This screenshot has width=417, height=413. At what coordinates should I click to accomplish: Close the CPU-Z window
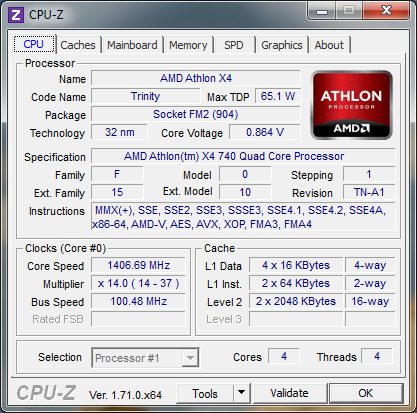point(386,11)
